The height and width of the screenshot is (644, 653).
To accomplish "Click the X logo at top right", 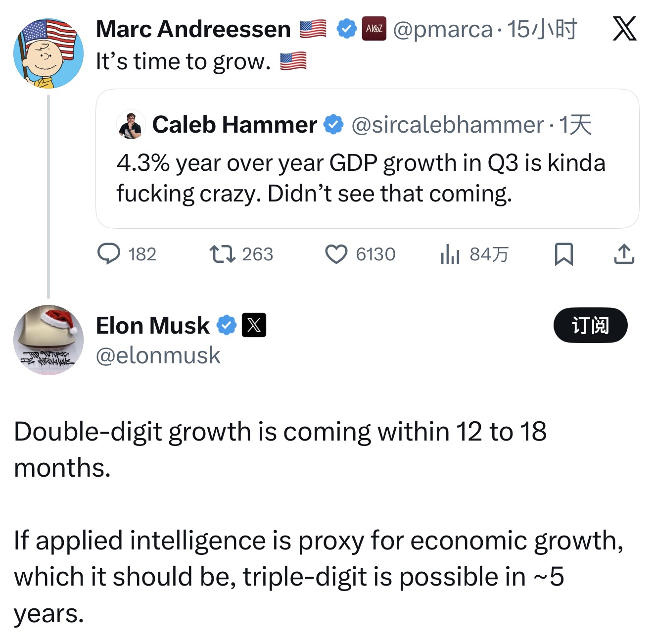I will point(624,29).
